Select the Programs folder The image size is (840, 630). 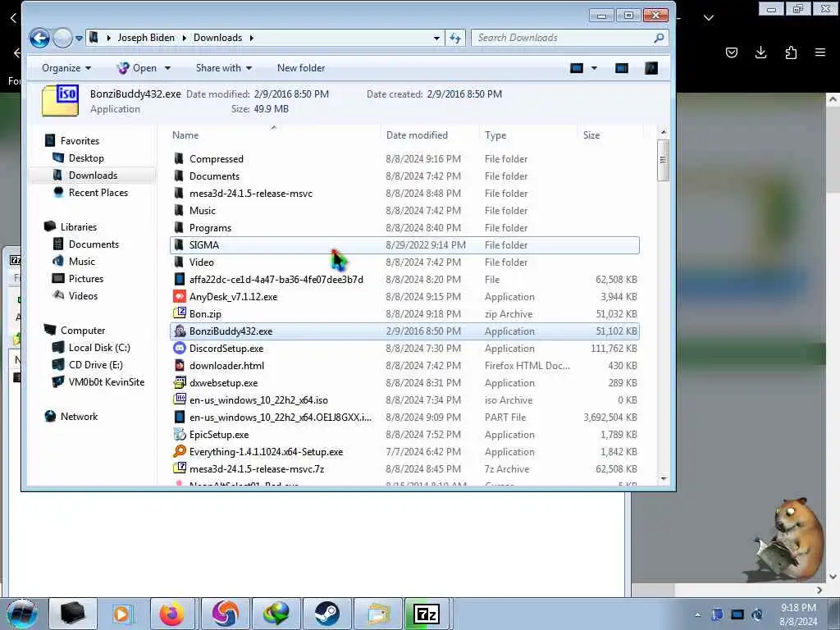(404, 227)
